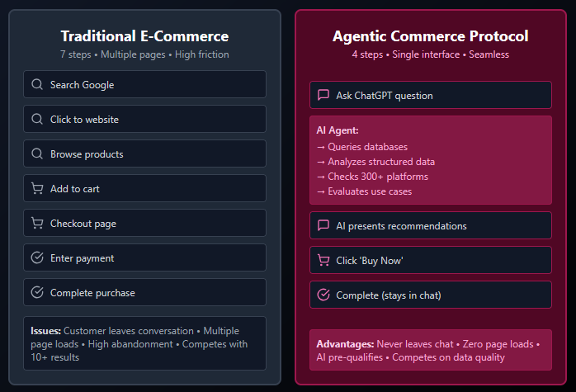Screen dimensions: 576x392
Task: Click the checkmark icon beside Complete purchase
Action: tap(37, 293)
